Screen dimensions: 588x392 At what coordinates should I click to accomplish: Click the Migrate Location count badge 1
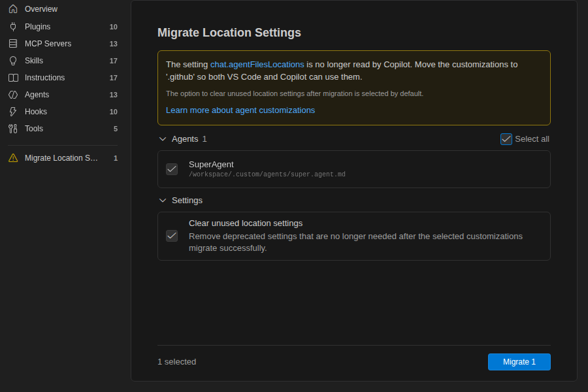[116, 158]
